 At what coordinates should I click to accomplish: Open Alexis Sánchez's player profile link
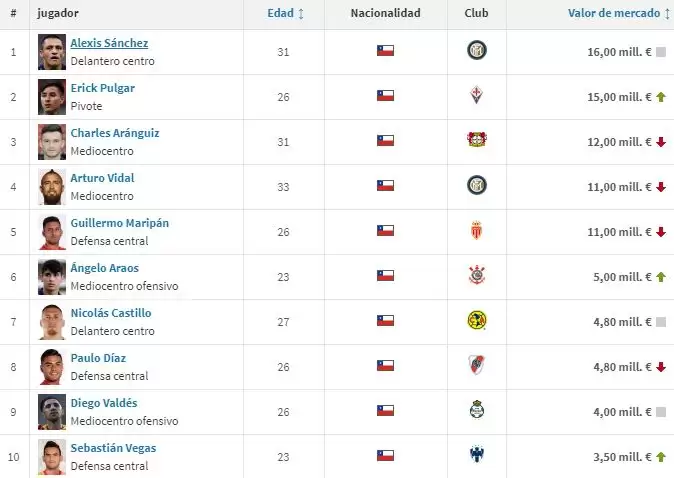[x=109, y=43]
